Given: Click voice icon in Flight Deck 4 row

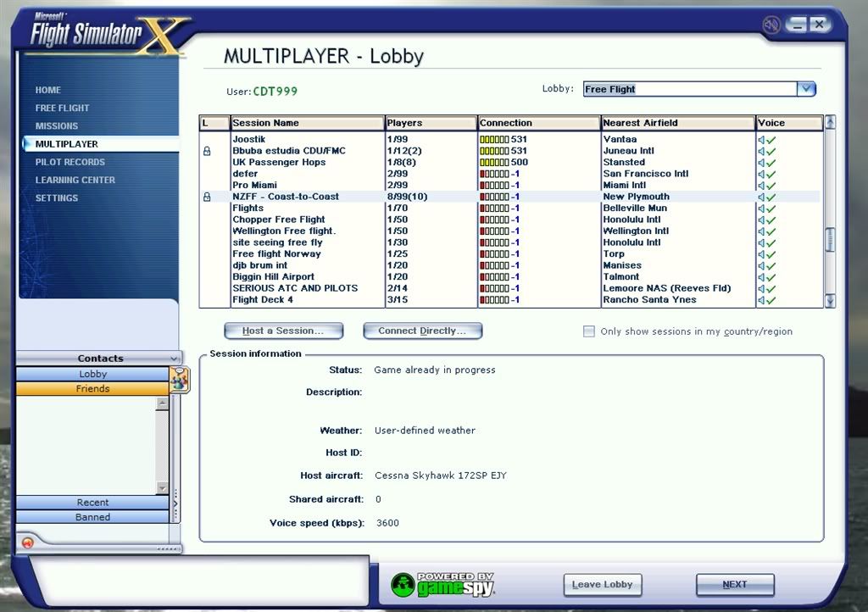Looking at the screenshot, I should click(762, 300).
